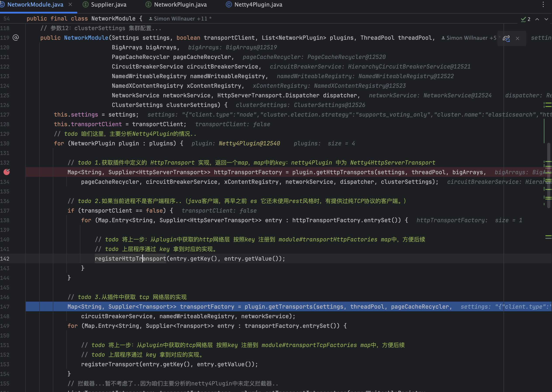This screenshot has width=552, height=392.
Task: Click the NetworkModule.java class file icon
Action: pos(2,5)
